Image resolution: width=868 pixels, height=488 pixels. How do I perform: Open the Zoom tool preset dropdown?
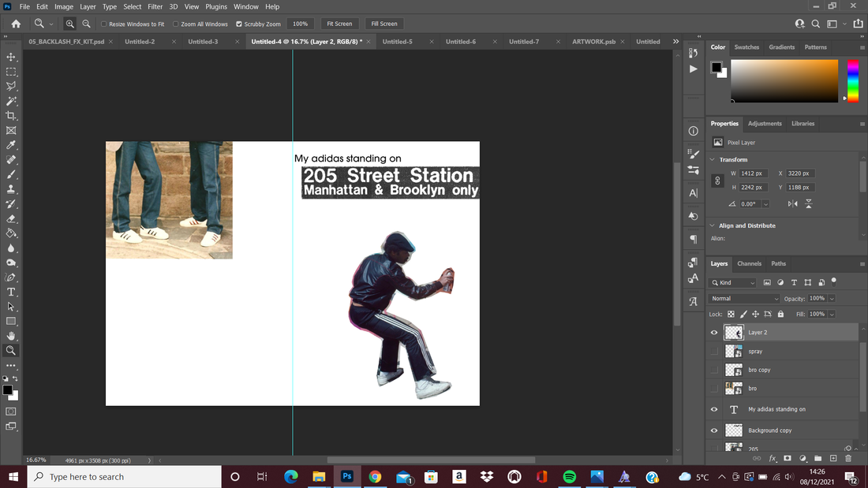click(x=51, y=24)
